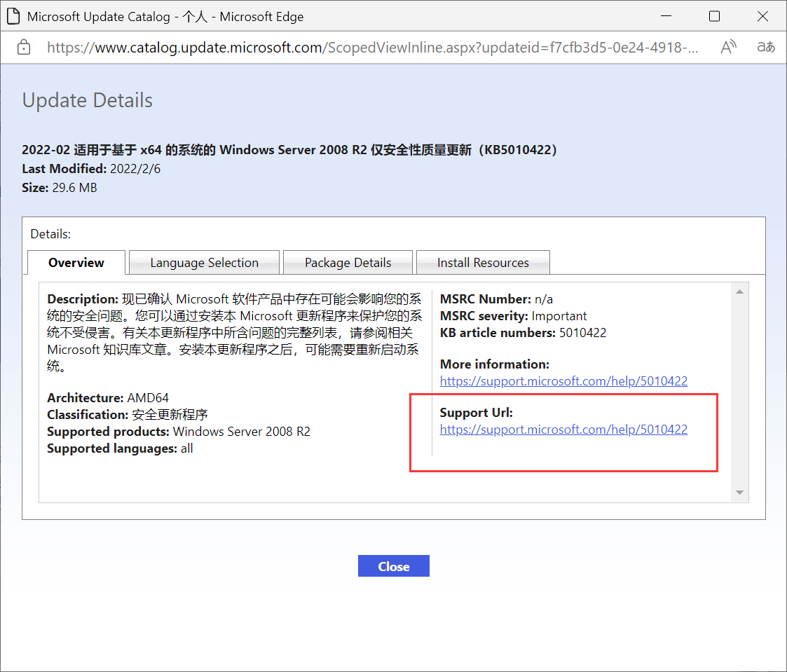Image resolution: width=787 pixels, height=672 pixels.
Task: Click the translate page icon
Action: click(x=766, y=47)
